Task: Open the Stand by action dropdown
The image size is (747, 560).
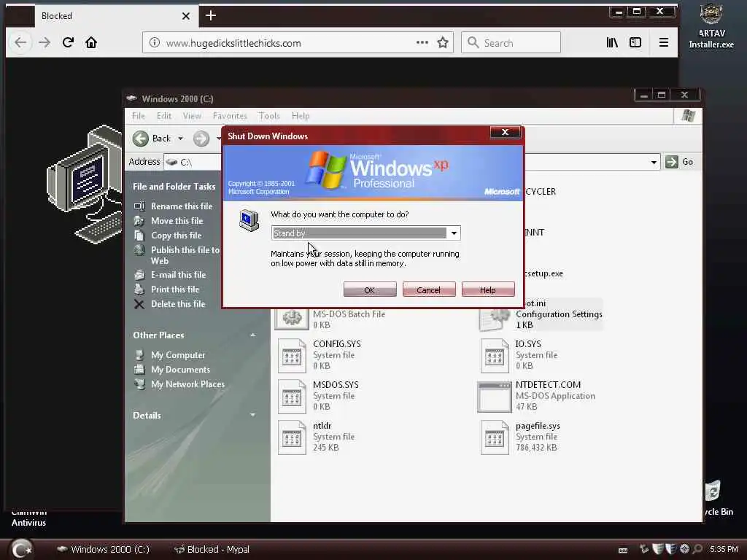Action: click(454, 233)
